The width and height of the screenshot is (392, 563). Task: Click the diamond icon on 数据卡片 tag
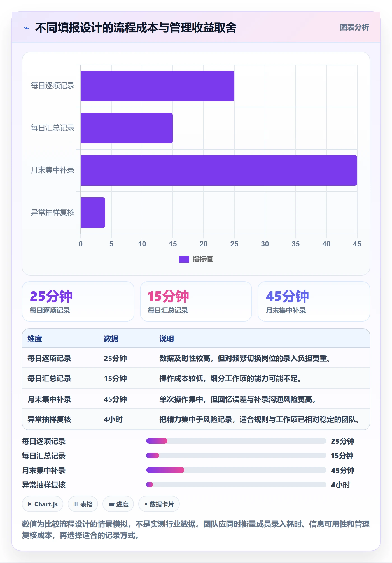click(146, 504)
